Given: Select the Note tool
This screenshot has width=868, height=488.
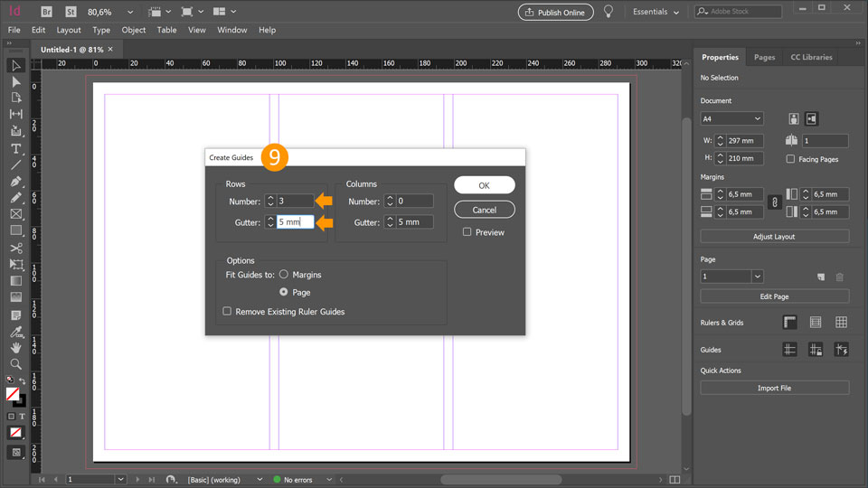Looking at the screenshot, I should pos(16,314).
